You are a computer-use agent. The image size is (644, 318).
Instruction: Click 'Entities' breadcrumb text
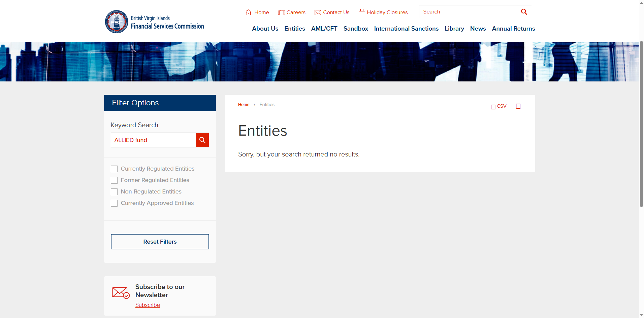tap(267, 105)
